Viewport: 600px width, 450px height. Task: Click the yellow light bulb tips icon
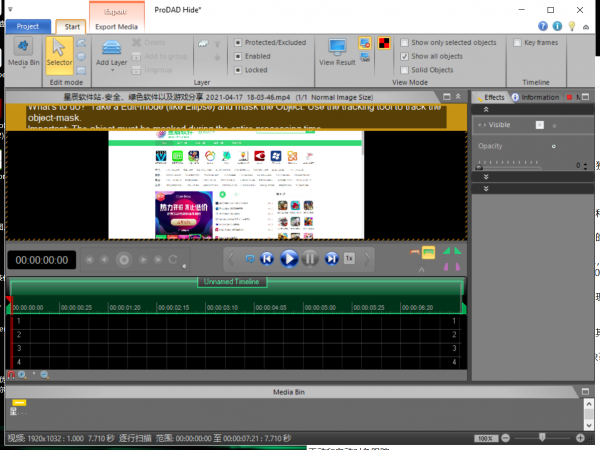tap(572, 26)
